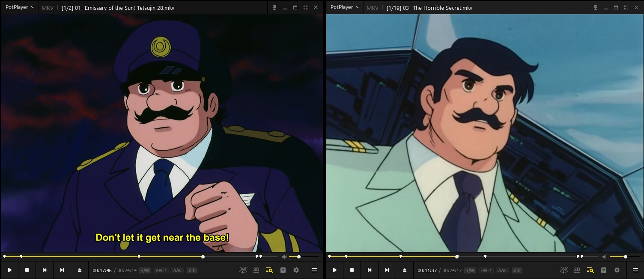
Task: Click seek bar playhead in Emissary of the Sun window
Action: (203, 257)
